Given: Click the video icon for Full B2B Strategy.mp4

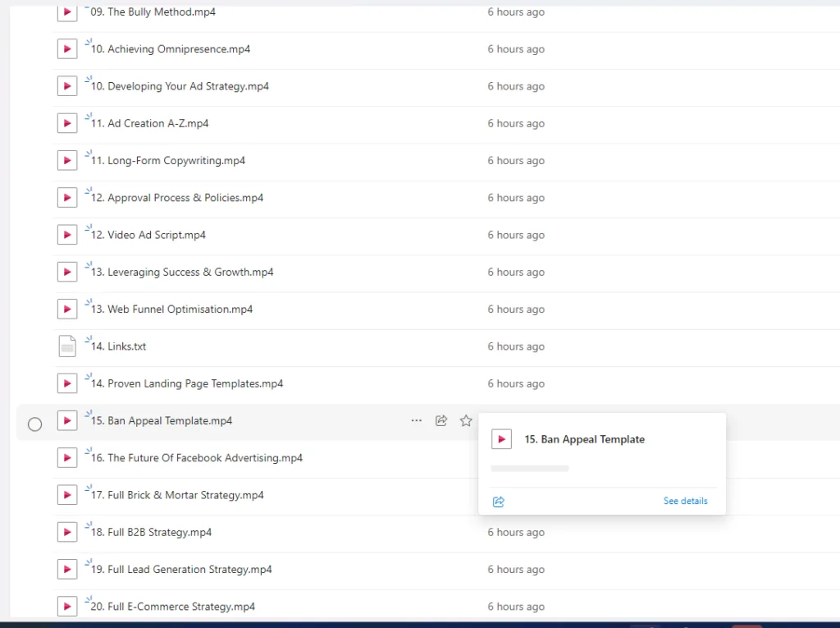Looking at the screenshot, I should coord(66,532).
